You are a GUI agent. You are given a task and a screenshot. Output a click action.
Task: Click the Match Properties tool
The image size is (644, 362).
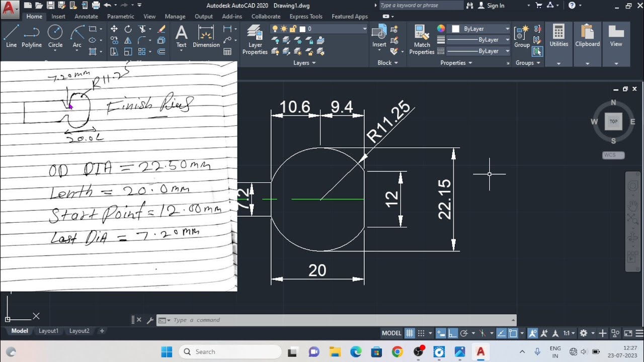[x=422, y=40]
